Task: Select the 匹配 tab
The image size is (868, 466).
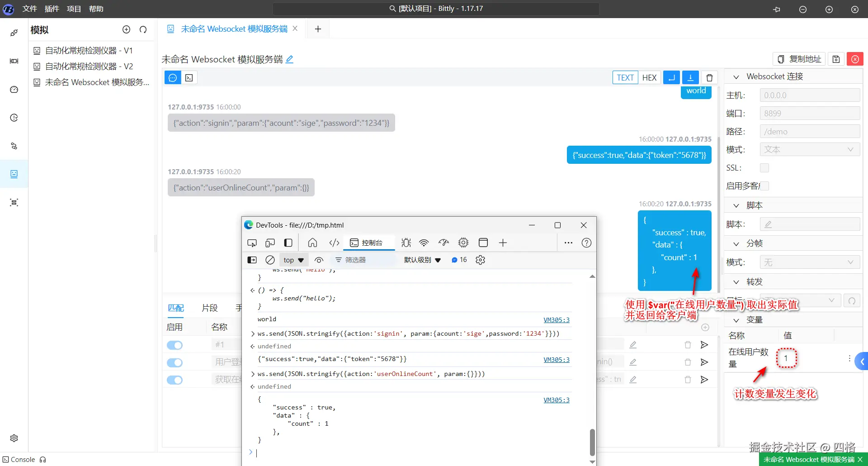Action: [176, 308]
